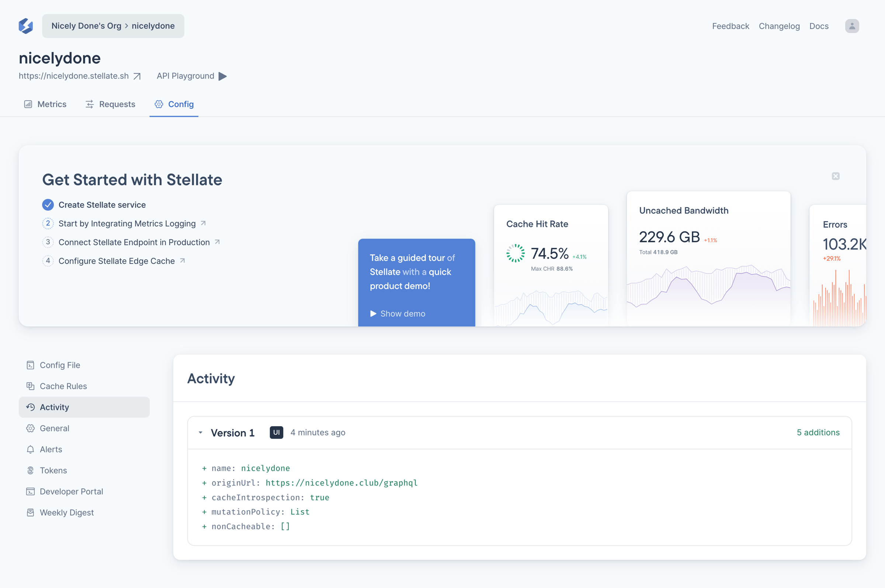The height and width of the screenshot is (588, 885).
Task: Collapse the Version 1 entry
Action: 201,433
